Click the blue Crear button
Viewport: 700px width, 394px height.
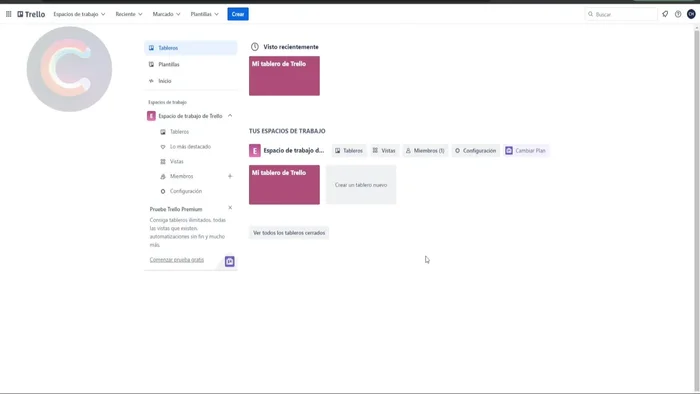click(x=238, y=14)
